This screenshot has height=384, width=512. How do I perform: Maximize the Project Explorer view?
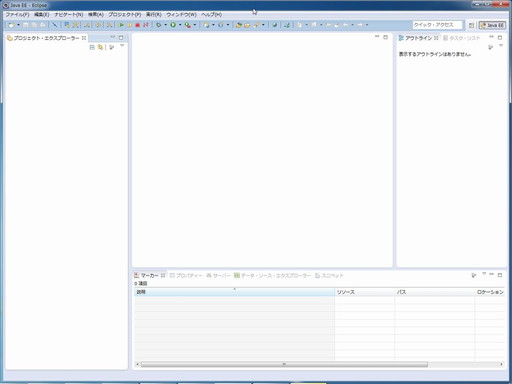coord(121,37)
